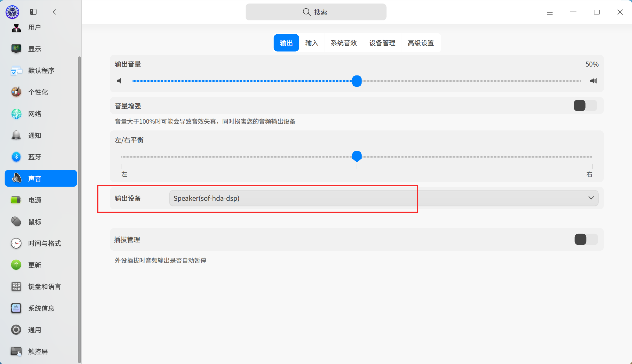Select the 声音 sound item in sidebar

pyautogui.click(x=41, y=179)
